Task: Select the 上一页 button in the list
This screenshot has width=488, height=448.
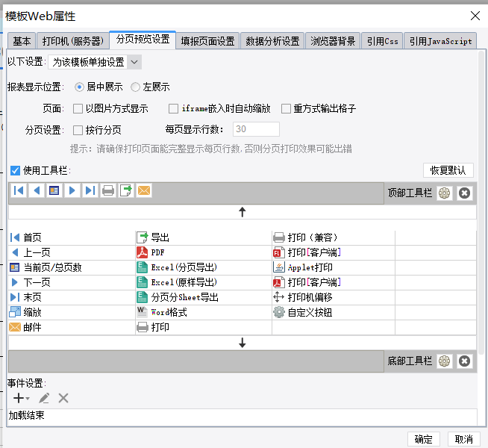Action: coord(72,252)
